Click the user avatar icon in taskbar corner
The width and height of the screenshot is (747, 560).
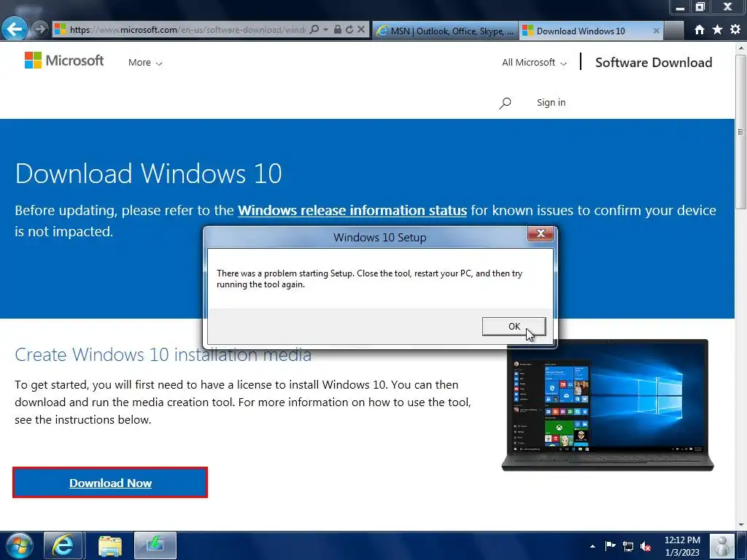(x=721, y=546)
